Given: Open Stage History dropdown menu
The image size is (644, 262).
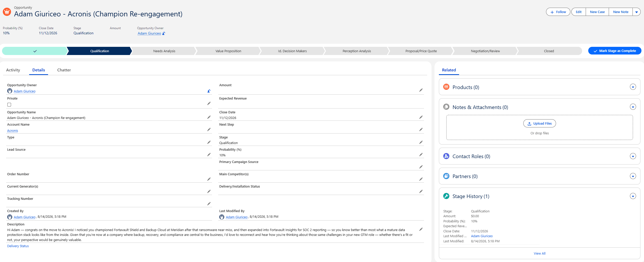Looking at the screenshot, I should [633, 196].
